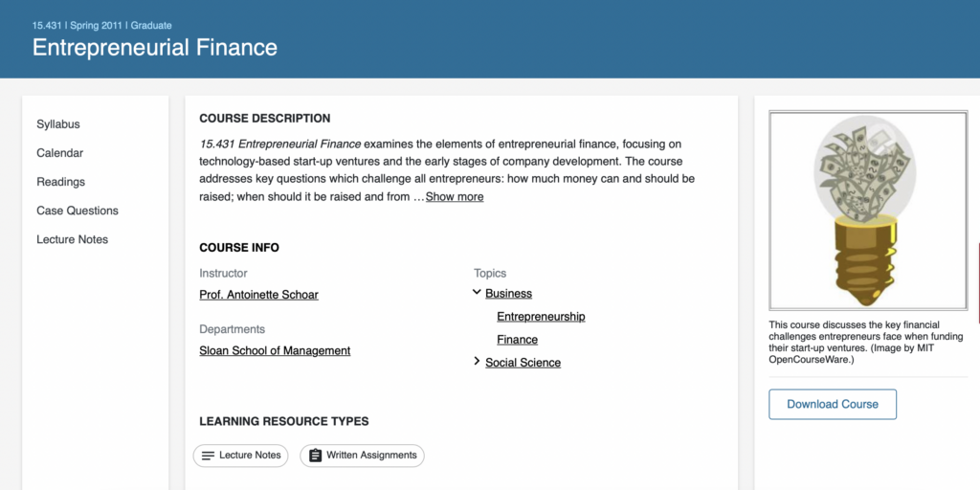Collapse the Business topic chevron
Screen dimensions: 980x490
pyautogui.click(x=477, y=292)
